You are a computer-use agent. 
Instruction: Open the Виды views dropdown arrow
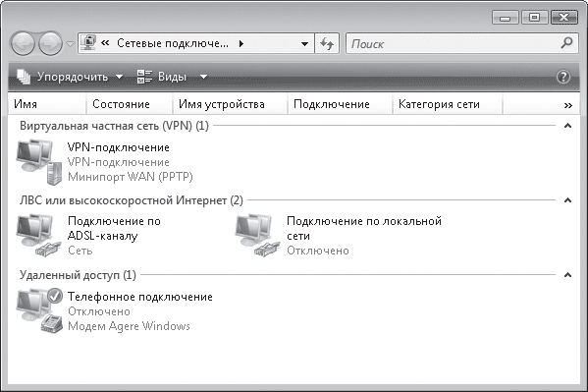tap(203, 77)
